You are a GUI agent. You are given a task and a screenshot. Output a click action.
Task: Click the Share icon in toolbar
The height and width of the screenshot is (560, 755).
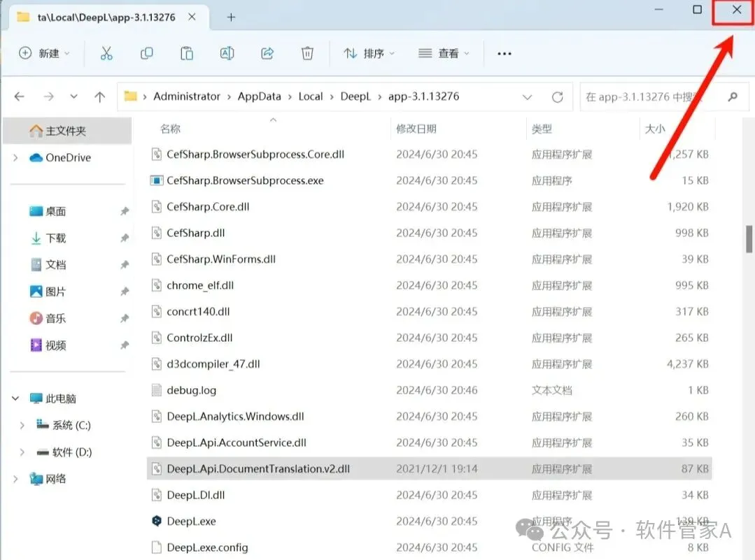tap(267, 53)
